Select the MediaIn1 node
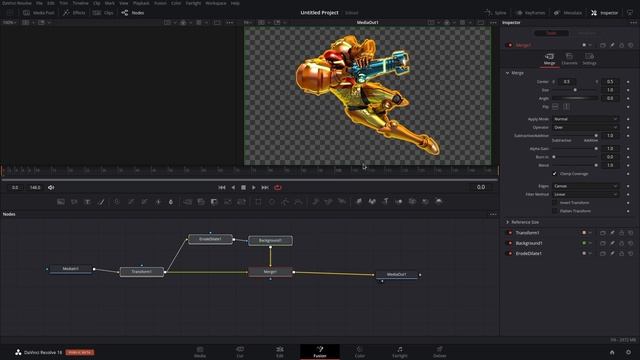This screenshot has height=360, width=640. click(x=71, y=269)
